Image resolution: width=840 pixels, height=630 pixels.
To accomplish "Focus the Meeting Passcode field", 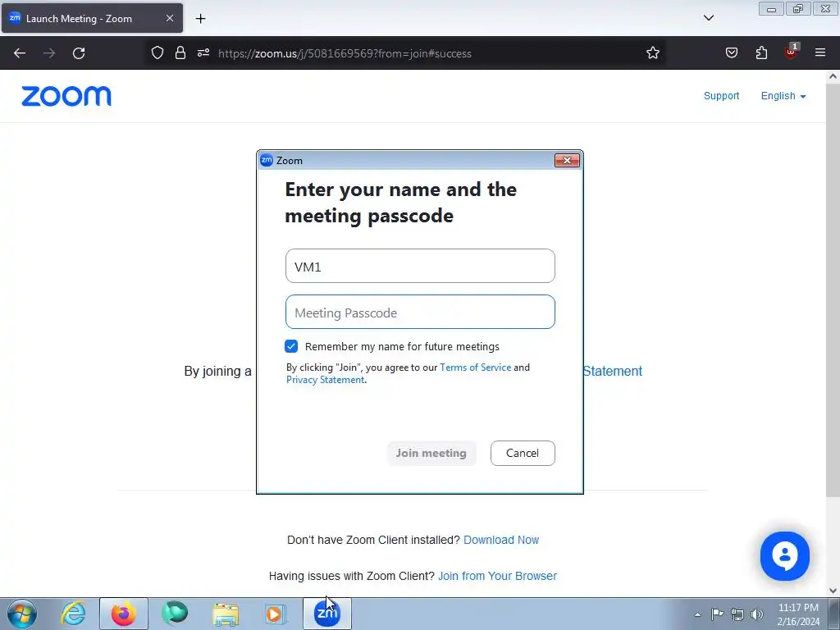I will [420, 312].
